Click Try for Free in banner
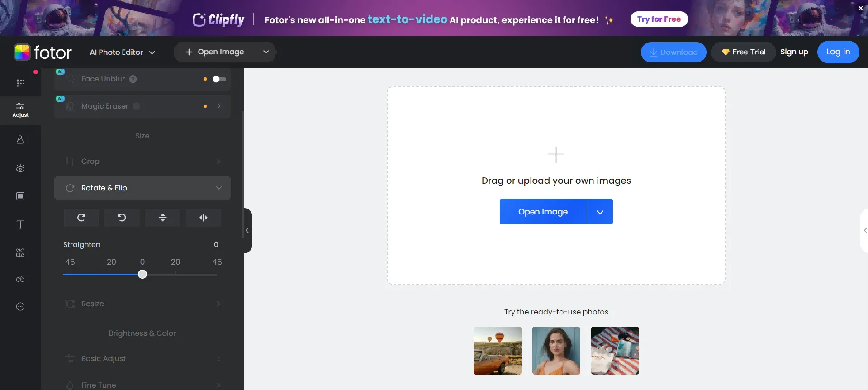 [x=659, y=19]
